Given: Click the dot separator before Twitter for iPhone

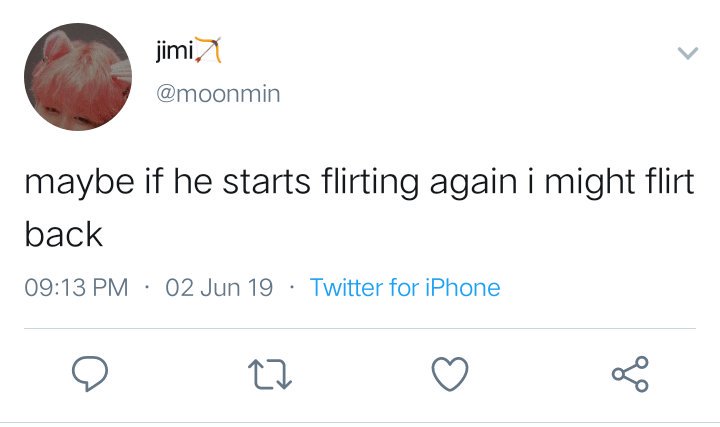Looking at the screenshot, I should point(292,288).
